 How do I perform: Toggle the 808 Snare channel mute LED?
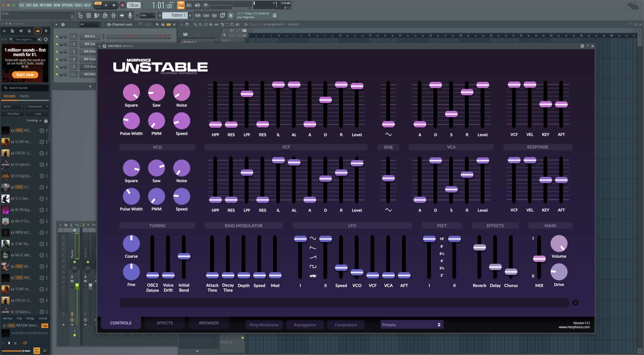57,59
